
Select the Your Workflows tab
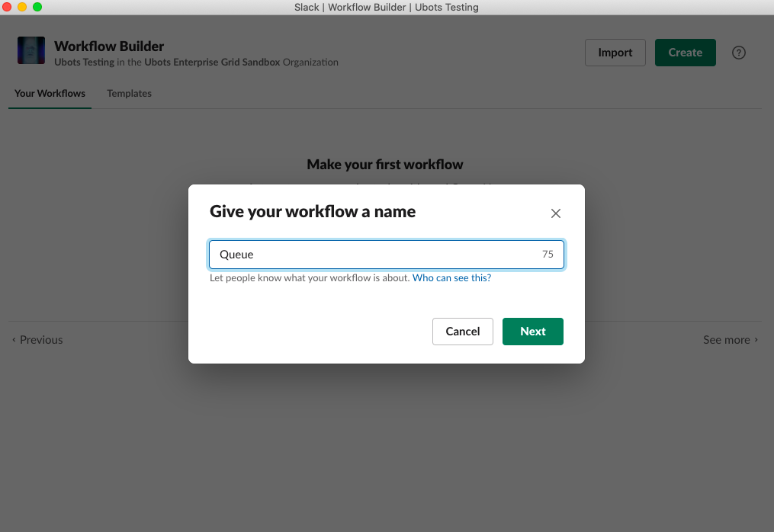(x=50, y=93)
